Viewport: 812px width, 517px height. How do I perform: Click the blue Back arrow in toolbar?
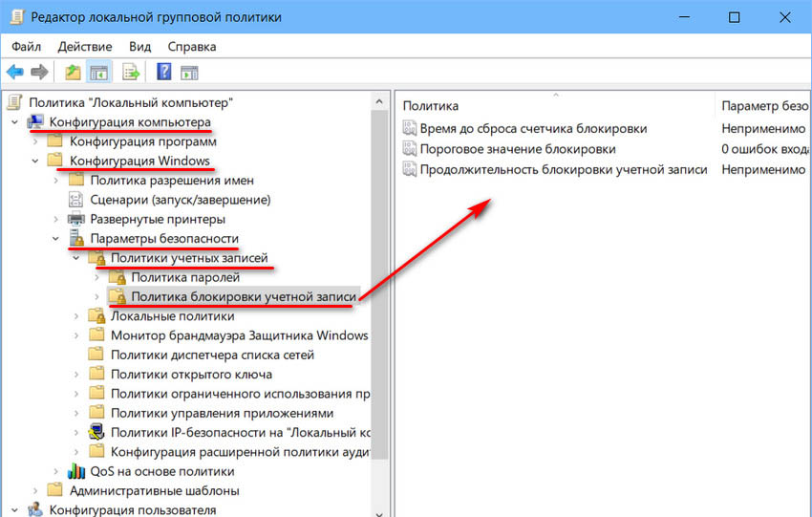coord(15,72)
